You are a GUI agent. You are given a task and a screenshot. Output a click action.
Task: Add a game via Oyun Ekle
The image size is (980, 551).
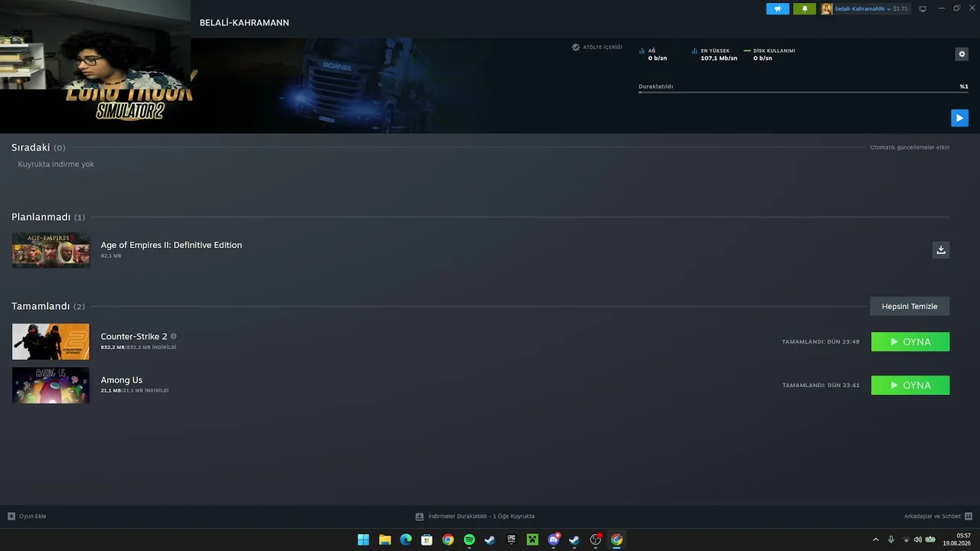pyautogui.click(x=27, y=517)
